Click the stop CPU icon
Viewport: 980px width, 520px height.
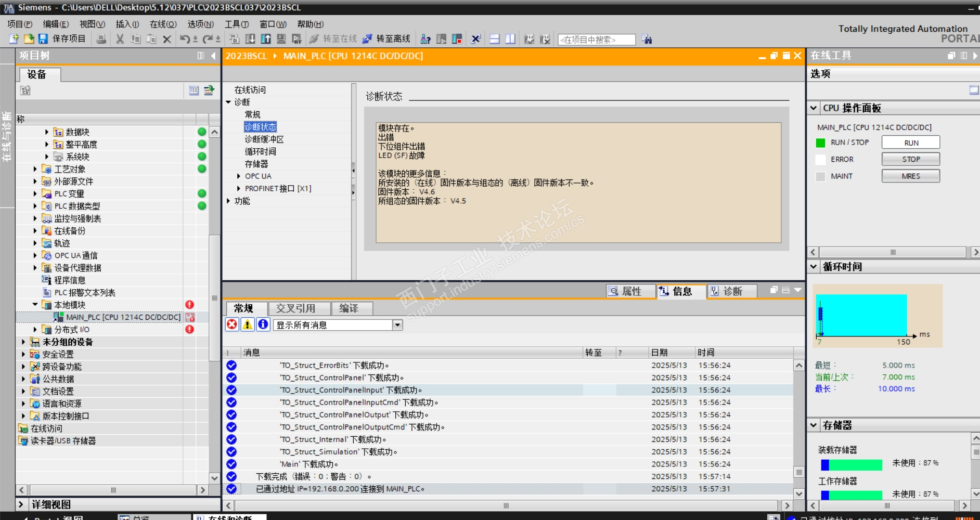click(457, 39)
